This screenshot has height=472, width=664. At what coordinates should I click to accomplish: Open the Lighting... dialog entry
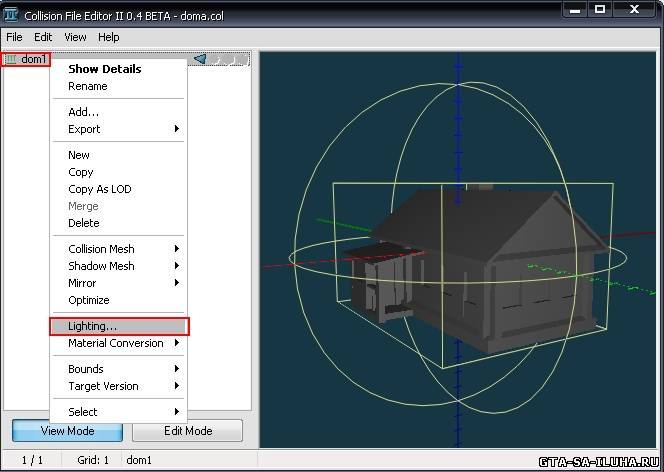(x=119, y=326)
